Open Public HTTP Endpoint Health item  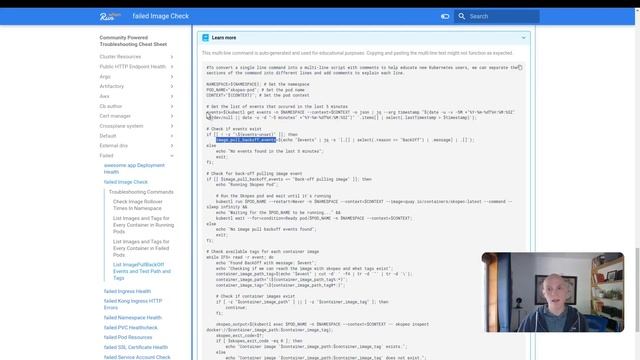(133, 67)
